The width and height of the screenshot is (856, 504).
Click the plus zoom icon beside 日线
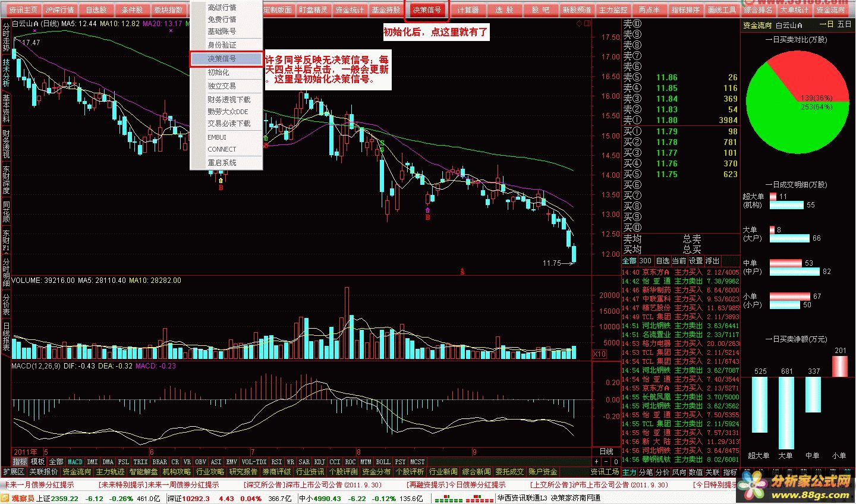point(597,461)
